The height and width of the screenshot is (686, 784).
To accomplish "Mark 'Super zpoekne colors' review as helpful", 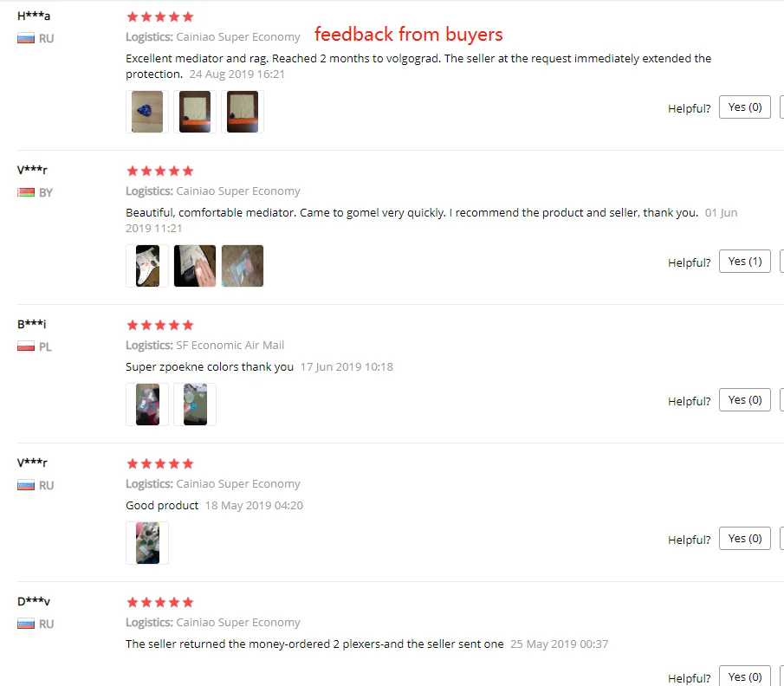I will click(x=744, y=399).
